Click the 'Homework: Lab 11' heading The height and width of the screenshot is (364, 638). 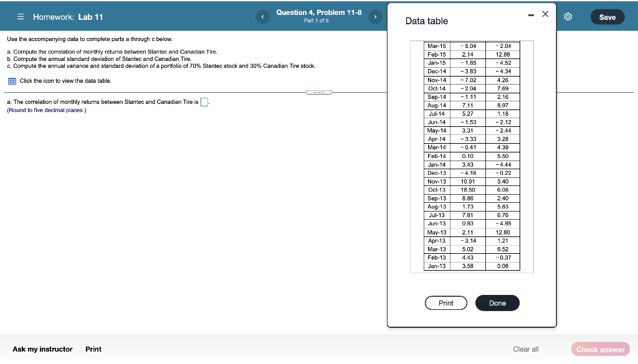68,17
